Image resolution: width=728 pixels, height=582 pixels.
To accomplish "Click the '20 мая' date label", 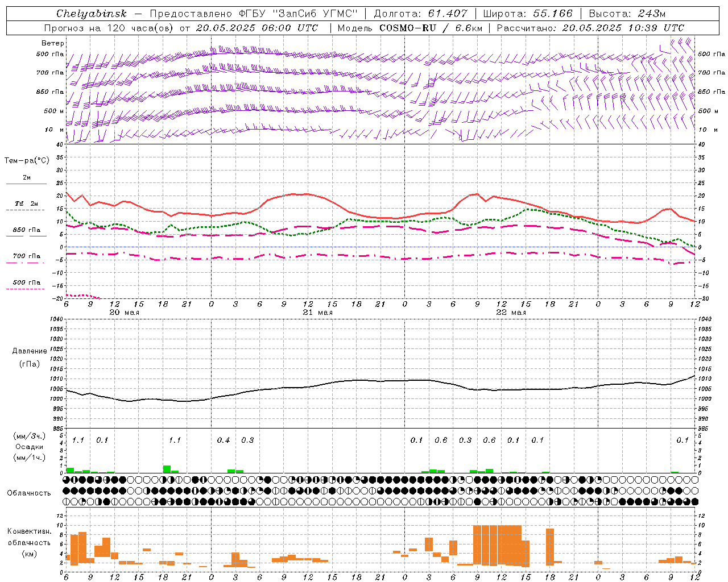I will 124,313.
